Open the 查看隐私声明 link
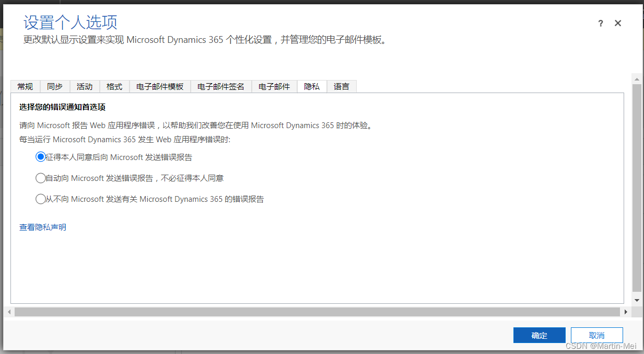Viewport: 644px width, 354px height. [43, 227]
